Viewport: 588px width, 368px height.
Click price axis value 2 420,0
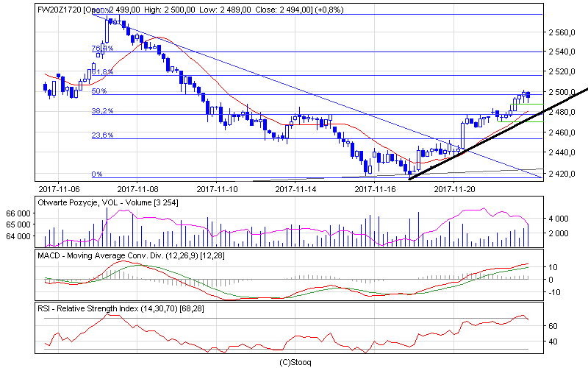(562, 174)
